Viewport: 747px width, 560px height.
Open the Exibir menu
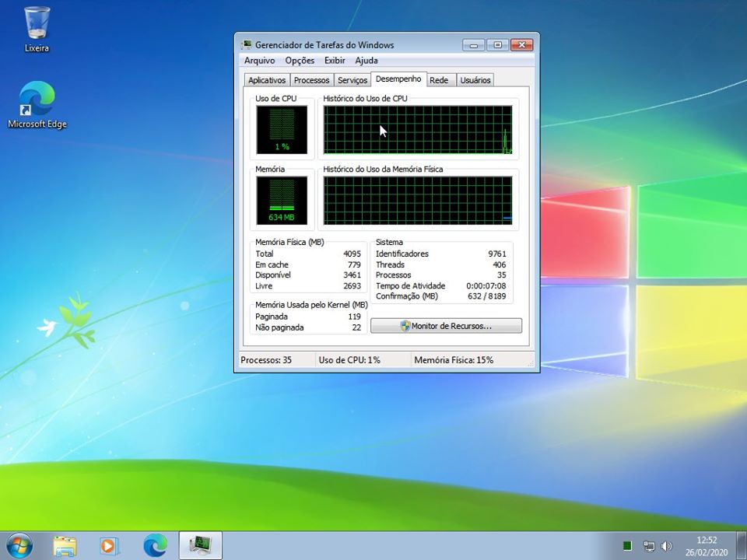pos(335,61)
